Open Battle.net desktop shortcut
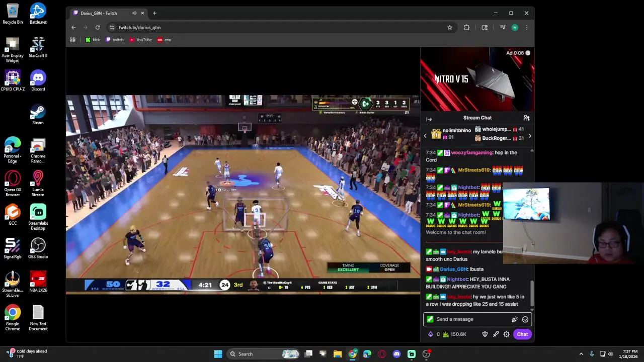 coord(38,14)
